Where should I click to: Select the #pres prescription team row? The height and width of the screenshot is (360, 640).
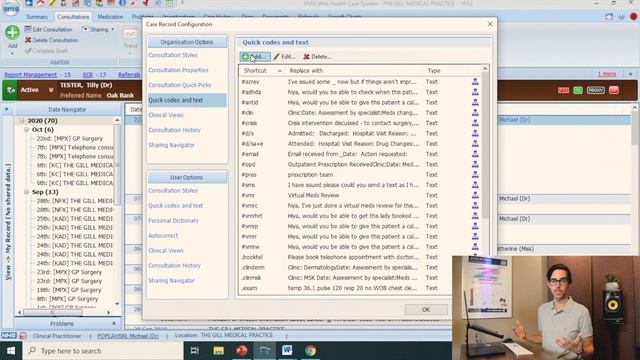click(x=359, y=175)
